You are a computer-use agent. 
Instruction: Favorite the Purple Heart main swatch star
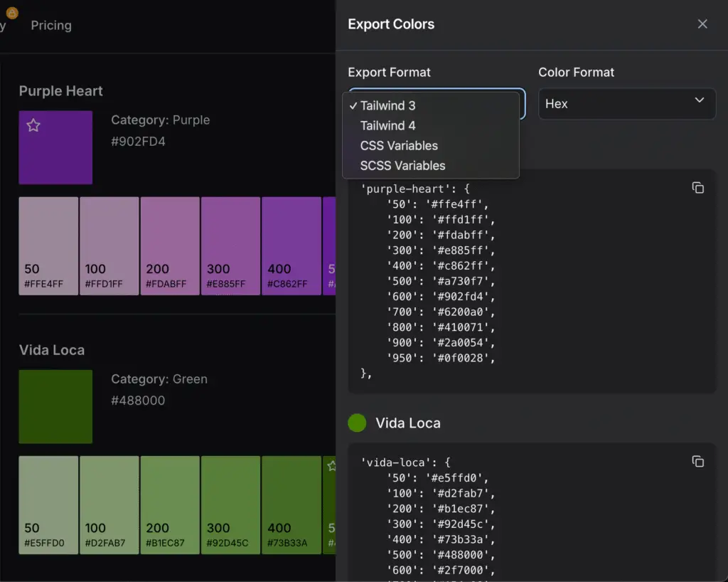pos(33,126)
